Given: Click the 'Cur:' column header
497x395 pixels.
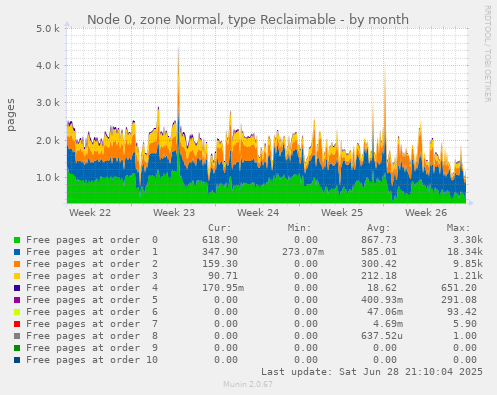Looking at the screenshot, I should tap(220, 228).
